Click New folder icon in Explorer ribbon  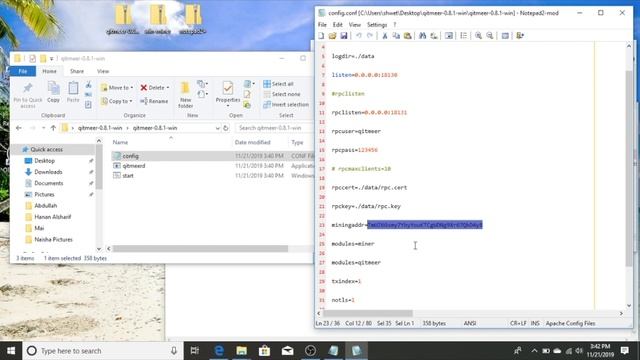tap(185, 95)
